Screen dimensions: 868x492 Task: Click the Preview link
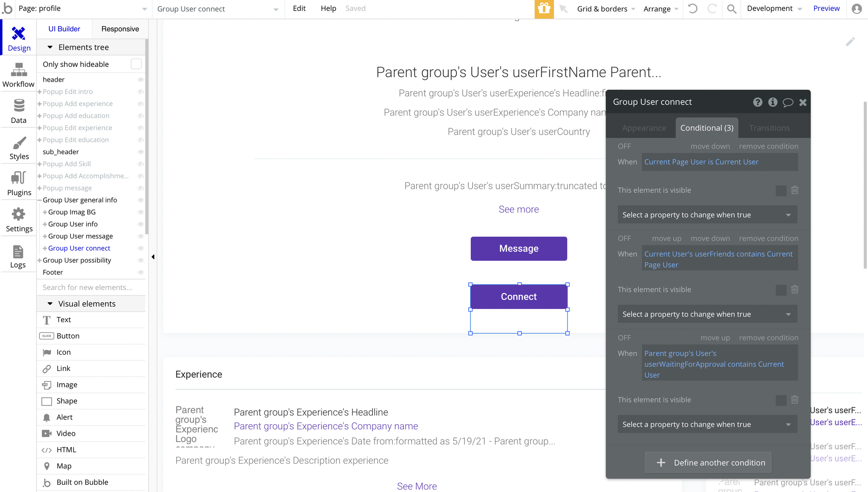826,8
